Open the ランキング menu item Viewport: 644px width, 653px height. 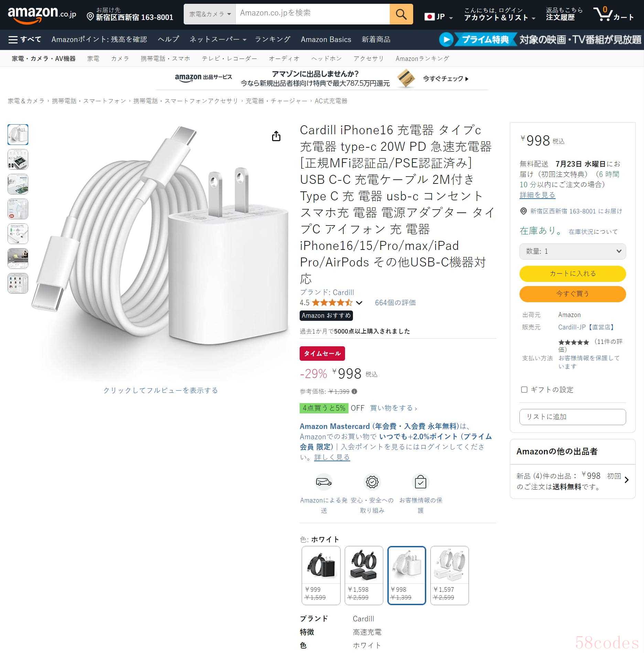272,40
